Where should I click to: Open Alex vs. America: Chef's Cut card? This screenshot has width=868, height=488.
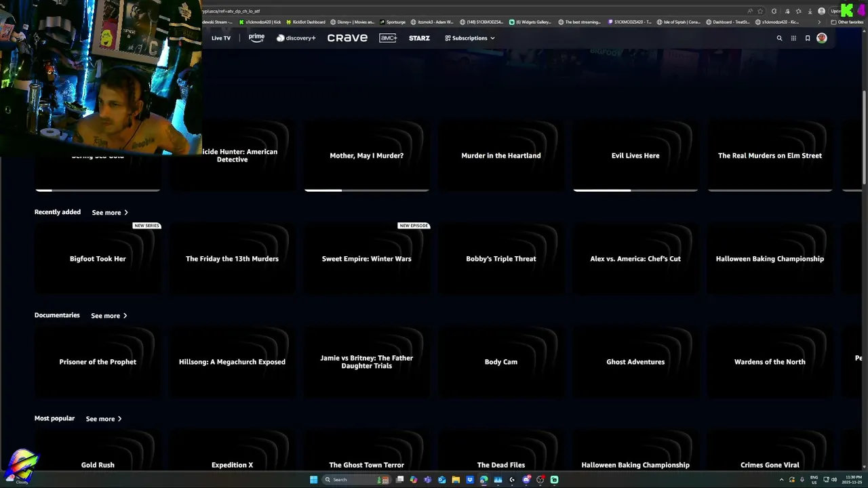(x=635, y=259)
